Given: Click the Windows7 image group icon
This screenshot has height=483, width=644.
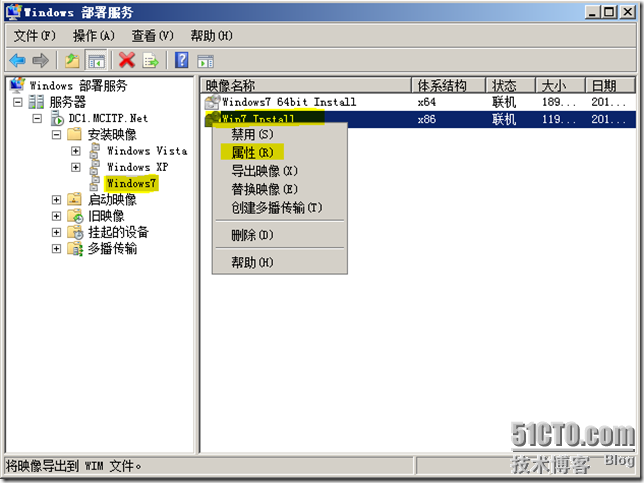Looking at the screenshot, I should coord(94,183).
